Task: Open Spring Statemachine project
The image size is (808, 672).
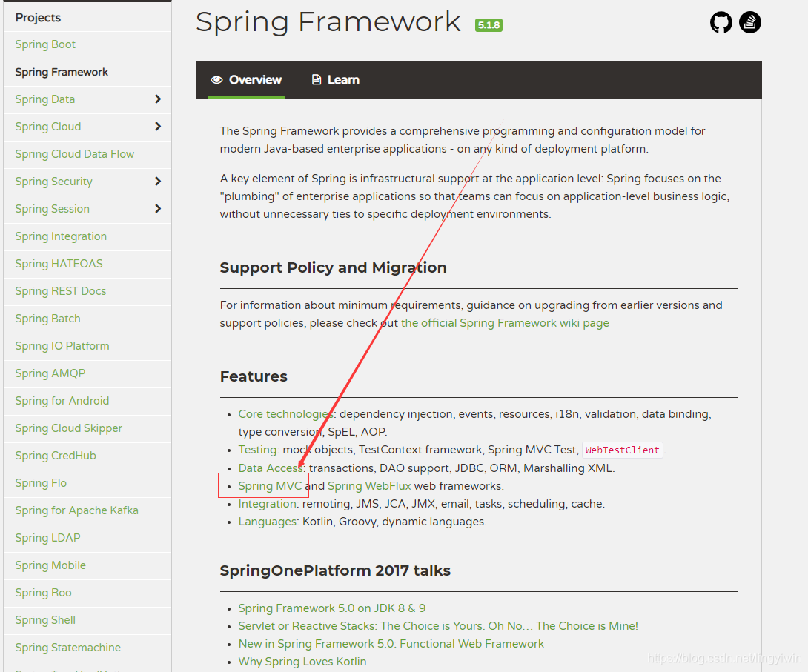Action: tap(67, 648)
